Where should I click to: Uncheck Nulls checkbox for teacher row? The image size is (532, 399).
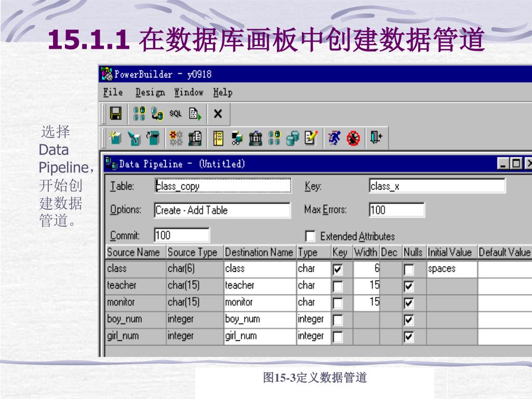point(409,287)
